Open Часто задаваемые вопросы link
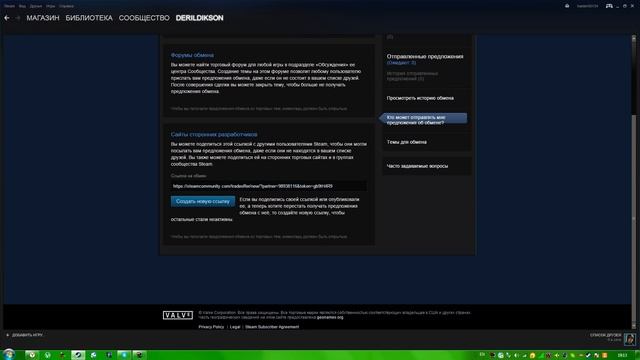The height and width of the screenshot is (360, 640). point(417,166)
